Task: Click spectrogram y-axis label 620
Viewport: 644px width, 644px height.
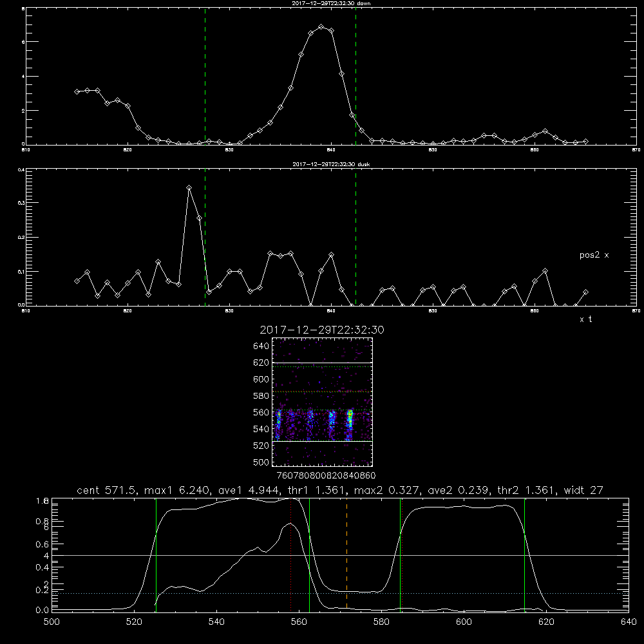Action: [261, 363]
